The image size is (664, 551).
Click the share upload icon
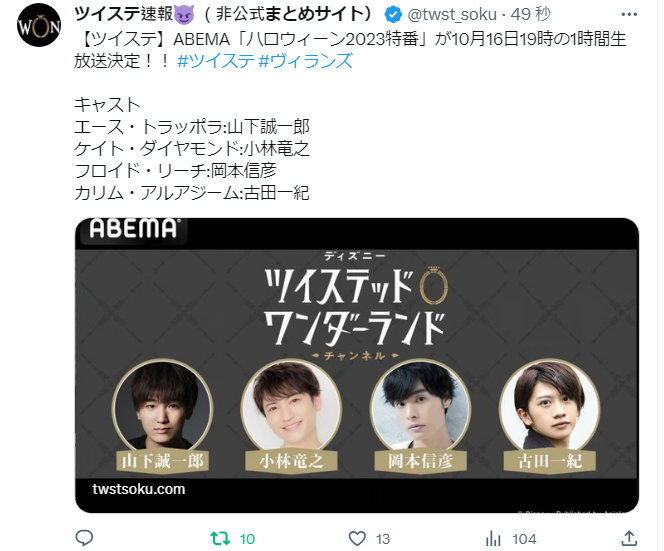629,538
